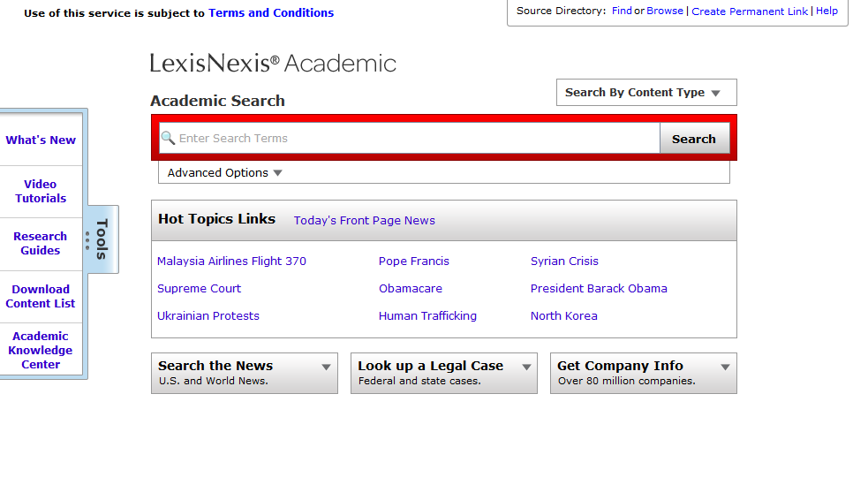Open What's New in sidebar

click(x=41, y=140)
